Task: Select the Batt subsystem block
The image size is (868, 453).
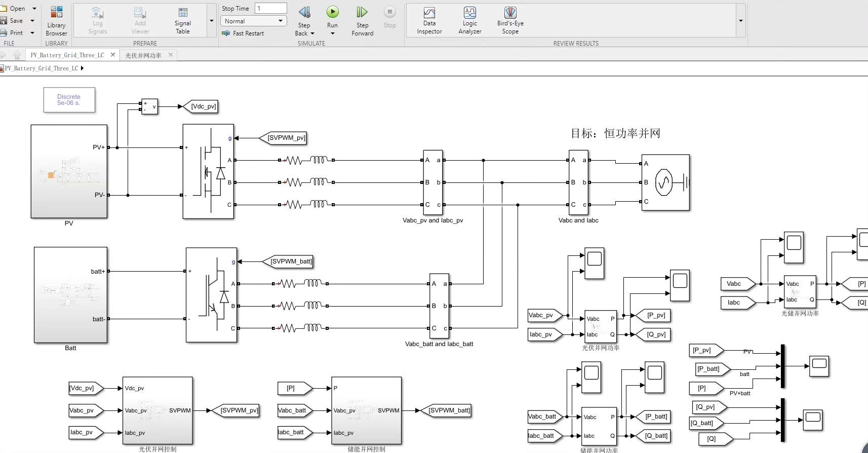Action: (70, 295)
